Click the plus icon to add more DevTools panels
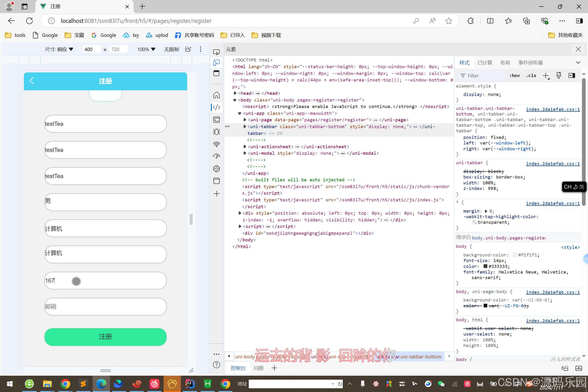 pyautogui.click(x=216, y=193)
